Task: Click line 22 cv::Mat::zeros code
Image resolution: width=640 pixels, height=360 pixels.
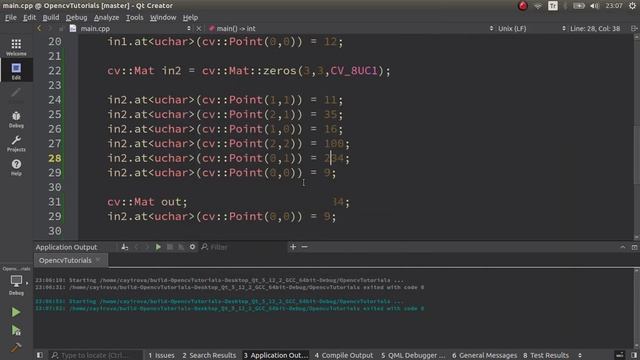Action: pyautogui.click(x=249, y=71)
